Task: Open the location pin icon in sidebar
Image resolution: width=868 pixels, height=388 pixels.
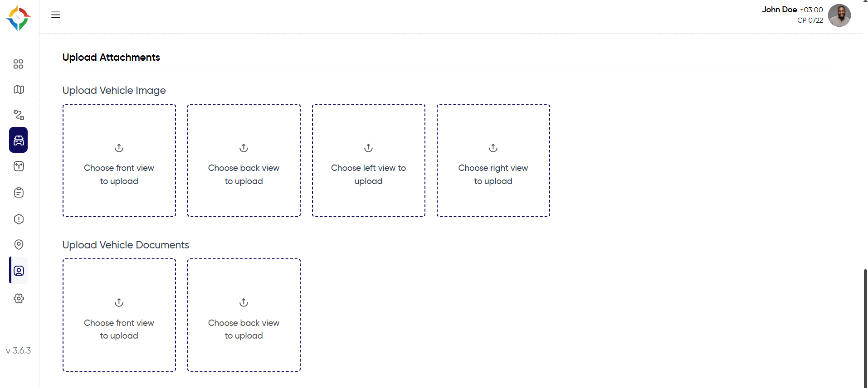Action: pos(19,245)
